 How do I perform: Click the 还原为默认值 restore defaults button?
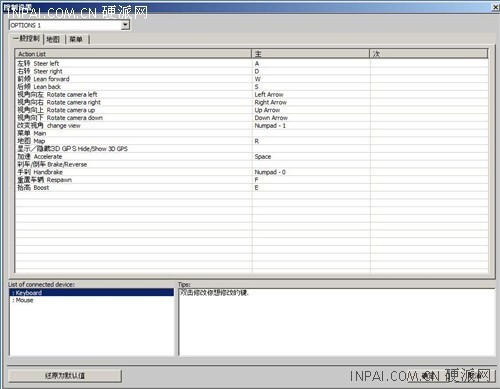click(65, 376)
